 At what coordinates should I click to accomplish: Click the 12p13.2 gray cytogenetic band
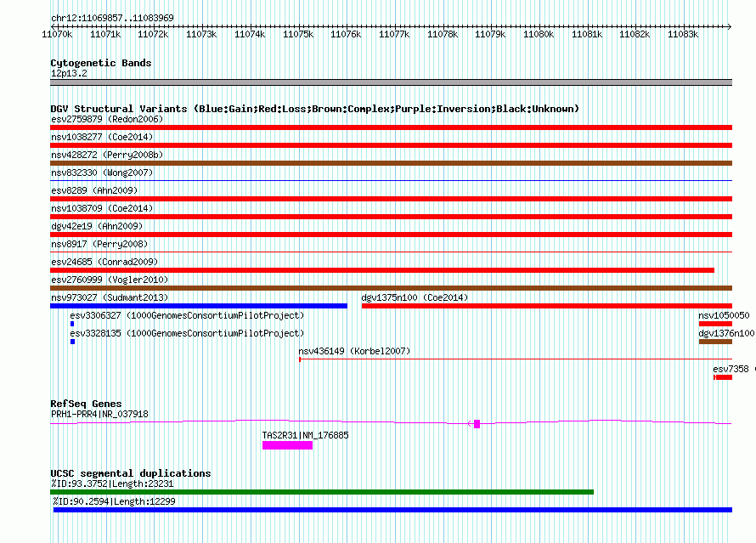coord(391,82)
